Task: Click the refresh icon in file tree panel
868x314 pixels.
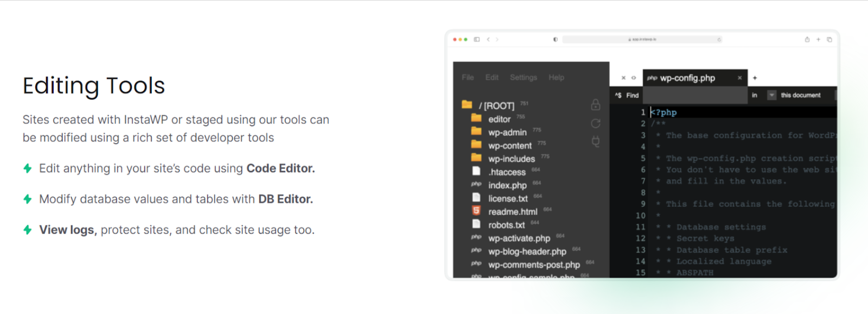Action: tap(595, 124)
